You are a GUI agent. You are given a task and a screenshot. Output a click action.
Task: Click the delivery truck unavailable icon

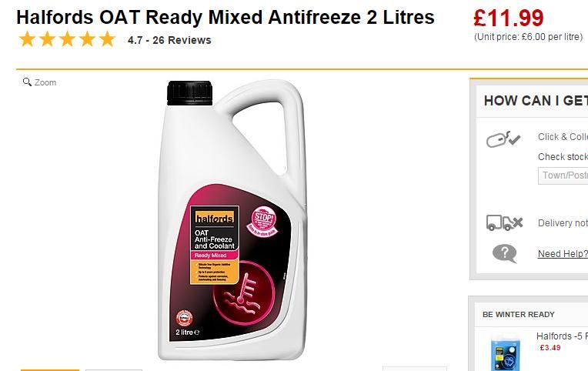click(504, 222)
